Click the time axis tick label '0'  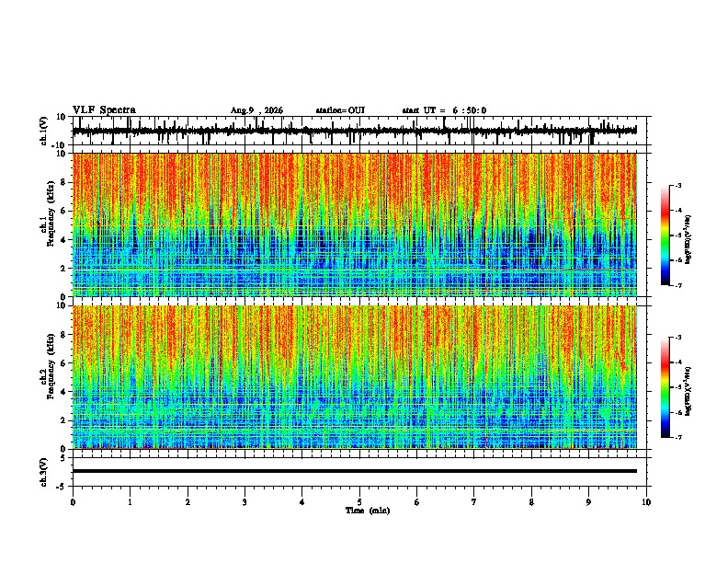[x=73, y=502]
